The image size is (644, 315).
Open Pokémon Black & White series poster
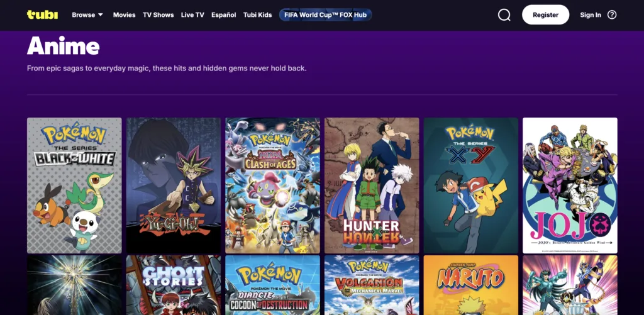coord(74,185)
